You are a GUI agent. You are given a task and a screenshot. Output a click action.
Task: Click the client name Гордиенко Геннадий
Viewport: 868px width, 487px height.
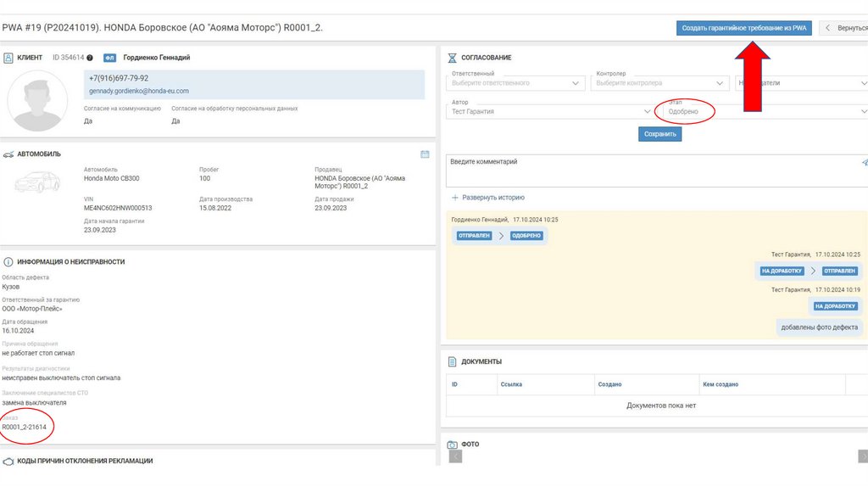point(157,58)
